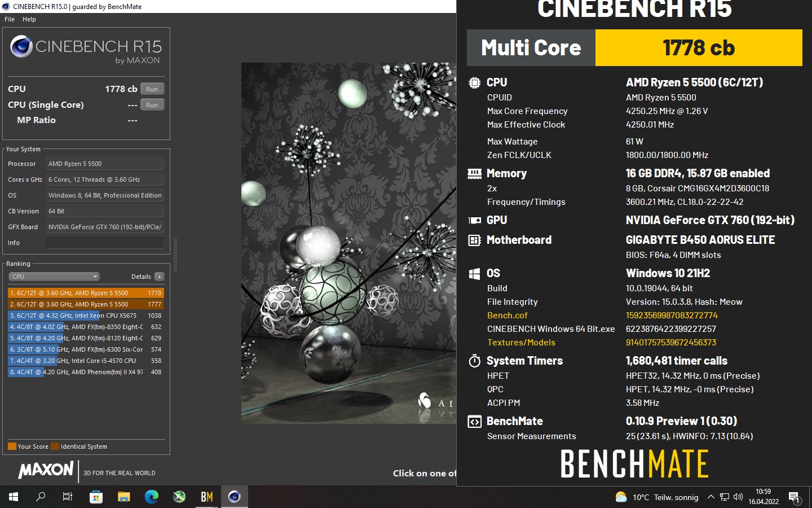Click the Processor field AMD Ryzen 5 5500
This screenshot has height=508, width=812.
pos(105,164)
